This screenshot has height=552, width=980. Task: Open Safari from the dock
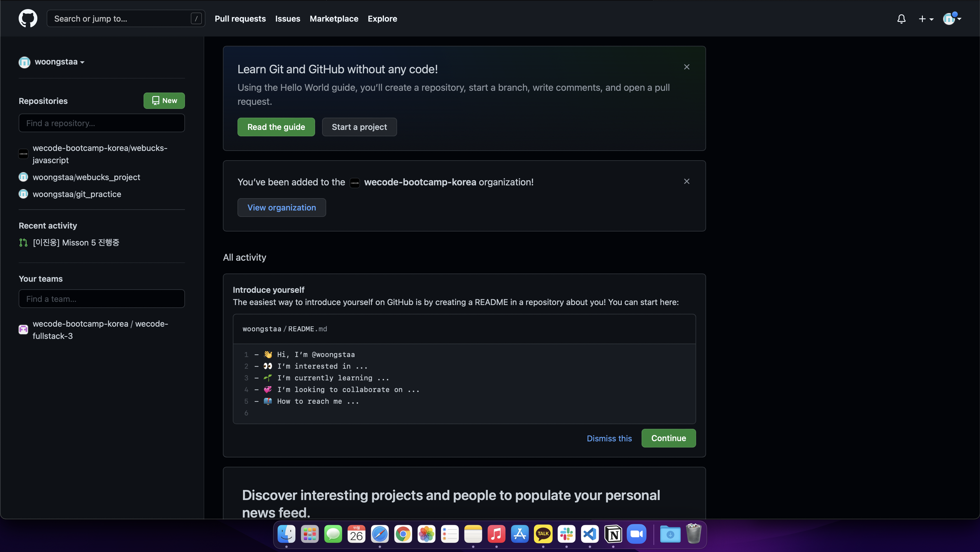380,534
